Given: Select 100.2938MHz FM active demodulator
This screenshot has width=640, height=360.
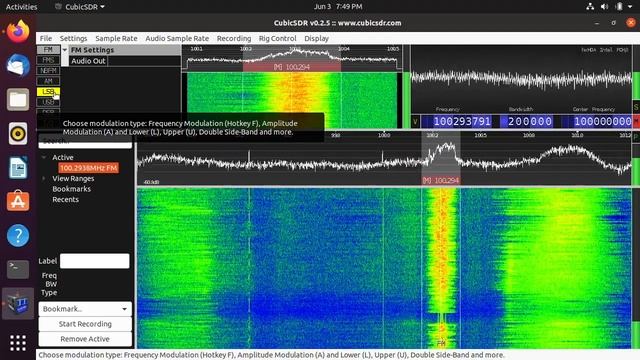Looking at the screenshot, I should pyautogui.click(x=89, y=168).
